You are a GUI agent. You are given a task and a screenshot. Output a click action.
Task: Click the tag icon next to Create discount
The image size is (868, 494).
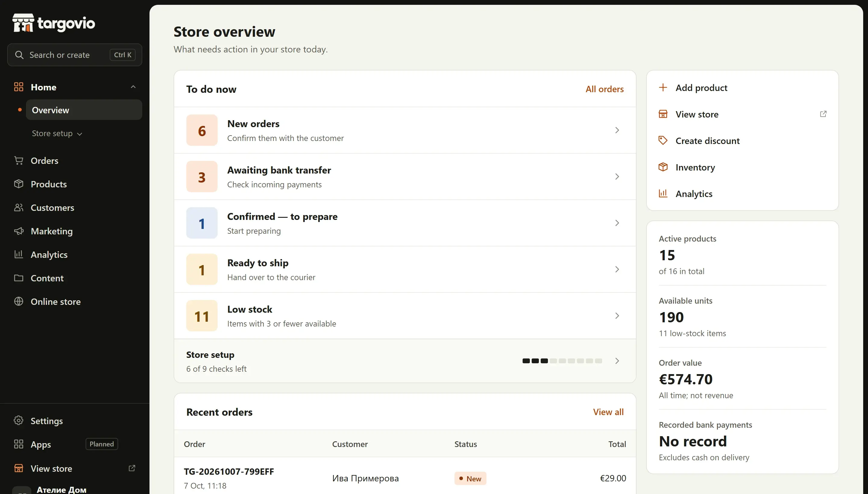(x=663, y=140)
